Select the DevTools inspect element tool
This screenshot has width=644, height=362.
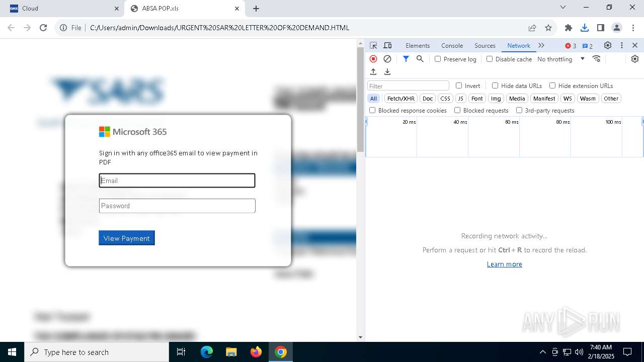coord(373,45)
